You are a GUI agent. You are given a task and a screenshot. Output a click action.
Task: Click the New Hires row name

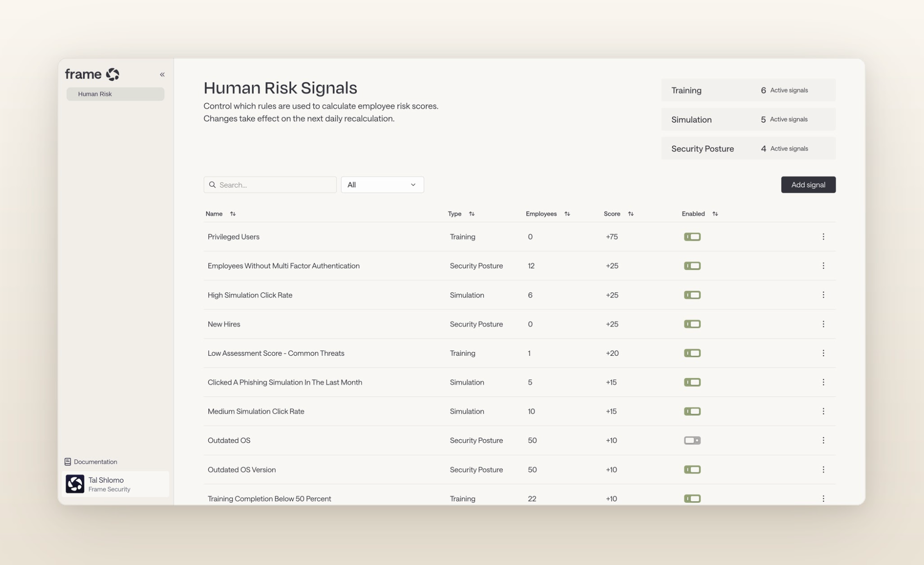click(x=224, y=324)
